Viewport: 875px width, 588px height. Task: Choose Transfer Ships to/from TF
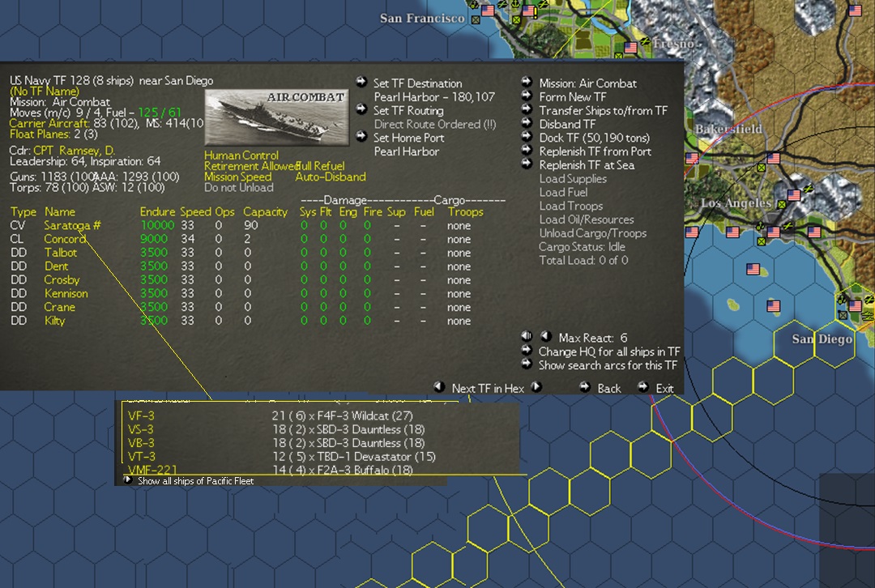coord(604,111)
